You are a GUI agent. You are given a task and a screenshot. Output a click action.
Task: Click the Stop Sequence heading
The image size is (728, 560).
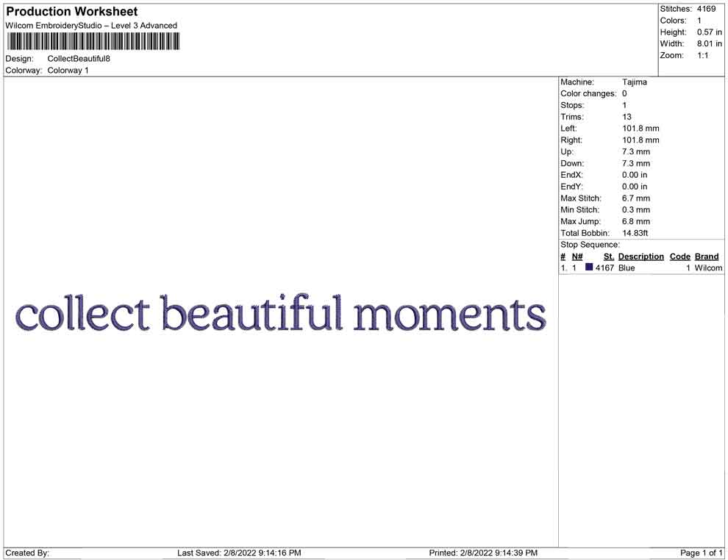point(590,245)
